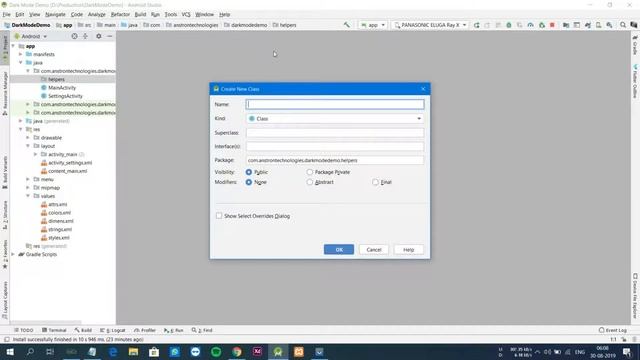Expand the manifests folder
Image resolution: width=640 pixels, height=360 pixels.
[x=21, y=54]
